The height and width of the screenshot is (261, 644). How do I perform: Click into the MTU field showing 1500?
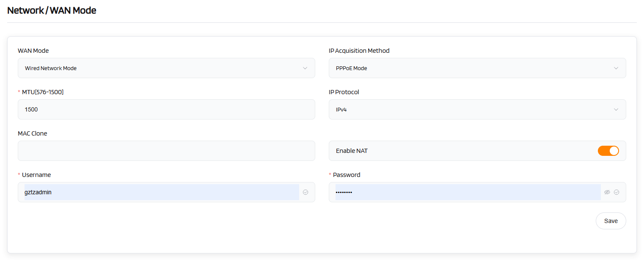166,109
